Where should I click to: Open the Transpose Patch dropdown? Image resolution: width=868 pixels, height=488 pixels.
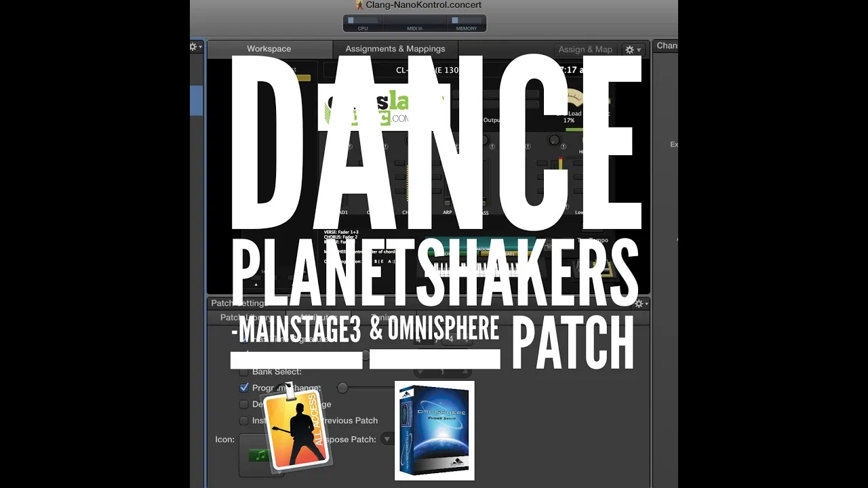click(x=387, y=439)
